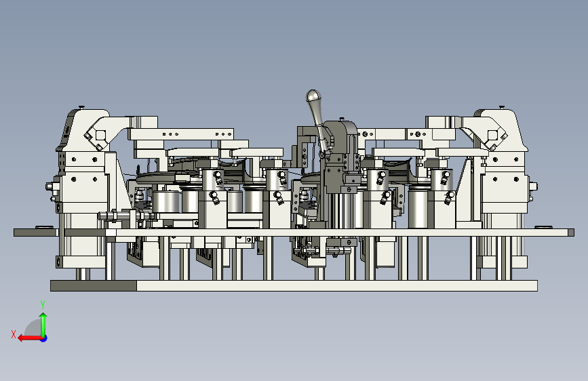Select the bottom base plate of the fixture
This screenshot has height=381, width=588.
[x=294, y=286]
